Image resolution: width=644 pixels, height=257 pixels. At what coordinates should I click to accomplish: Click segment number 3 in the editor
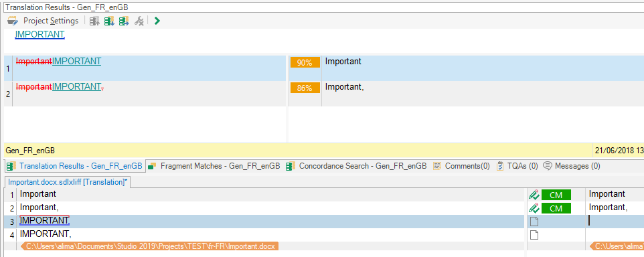pos(12,222)
